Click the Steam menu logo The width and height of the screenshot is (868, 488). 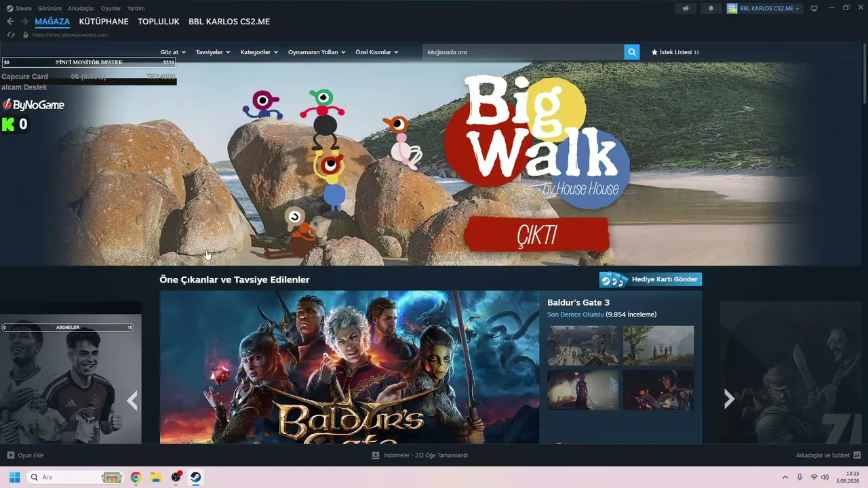tap(9, 8)
